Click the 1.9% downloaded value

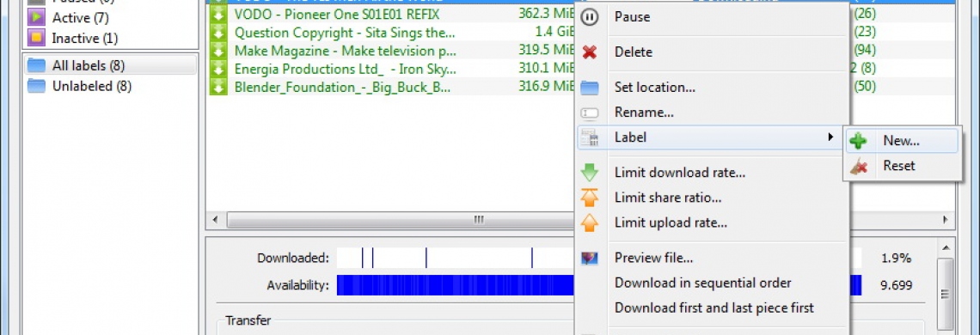896,259
